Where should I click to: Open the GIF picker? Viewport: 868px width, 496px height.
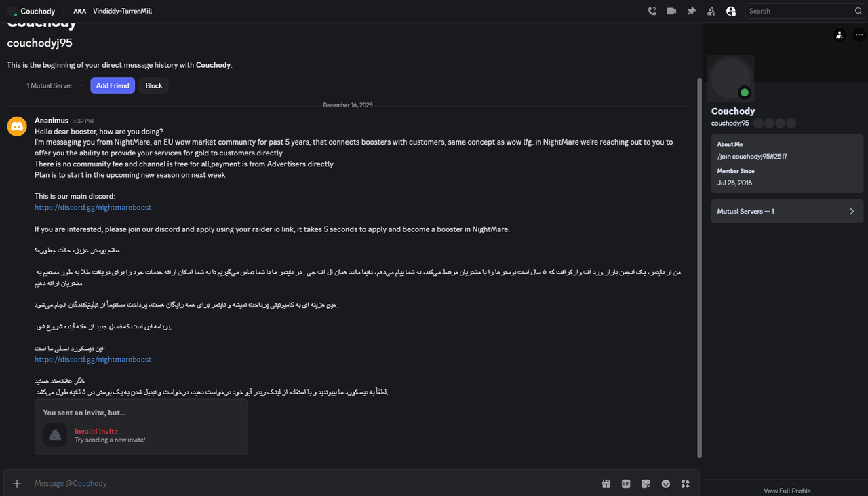click(626, 484)
